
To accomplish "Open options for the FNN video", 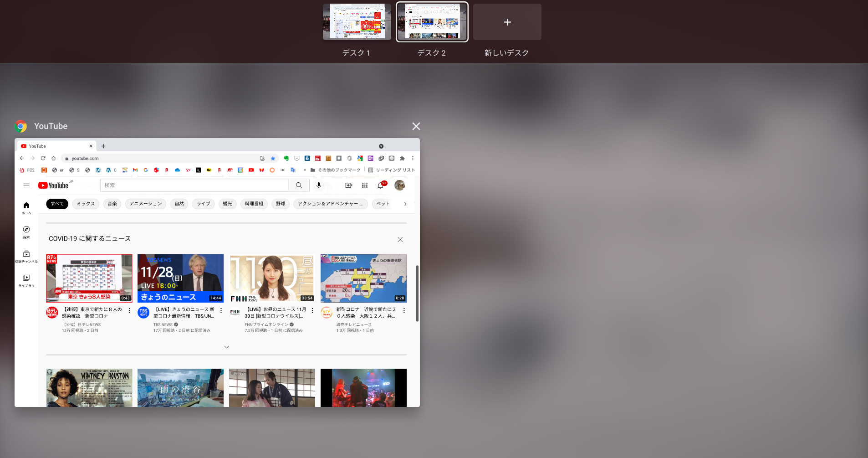I will [312, 310].
